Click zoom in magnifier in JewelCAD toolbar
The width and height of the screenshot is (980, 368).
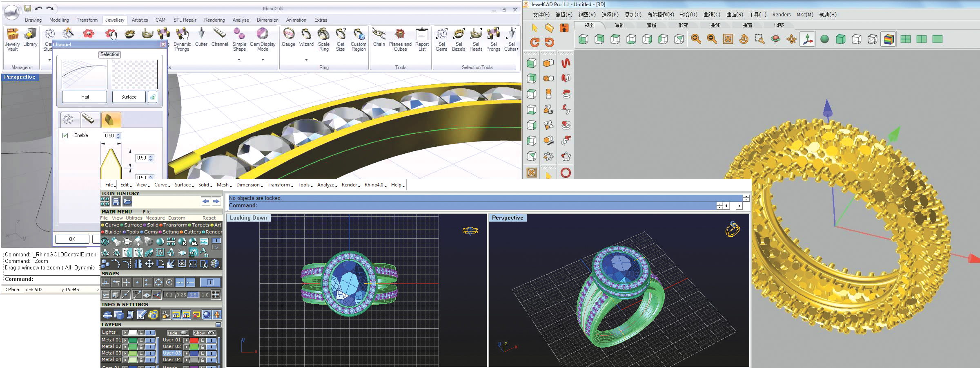[x=696, y=39]
